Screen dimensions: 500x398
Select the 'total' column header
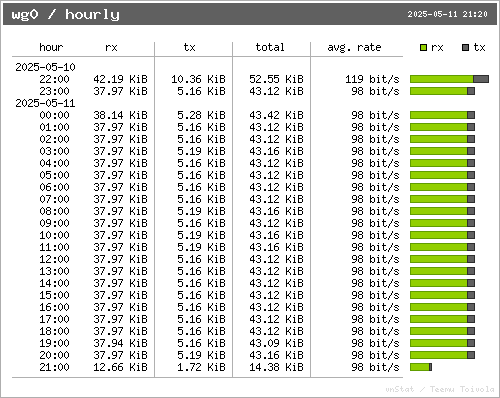[x=270, y=47]
